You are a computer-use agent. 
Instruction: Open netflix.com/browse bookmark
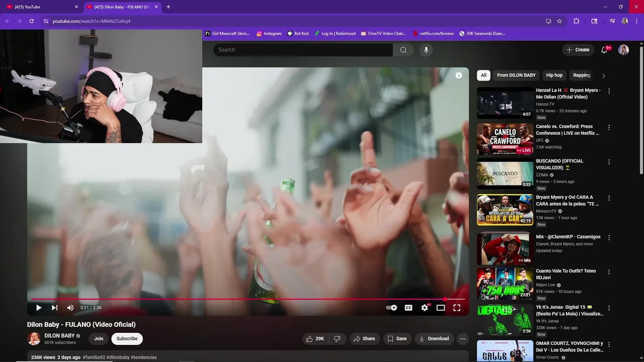433,34
